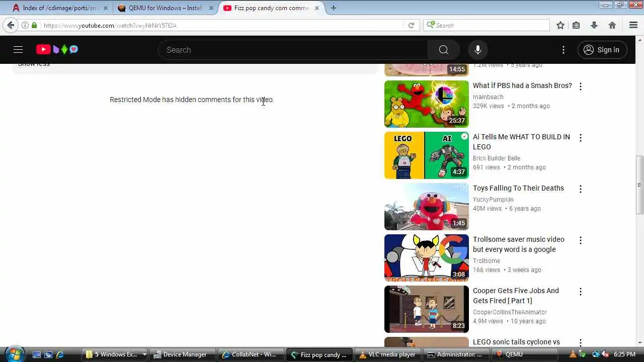Open more options for Trollsome video
Screen dimensions: 644x362
click(580, 240)
